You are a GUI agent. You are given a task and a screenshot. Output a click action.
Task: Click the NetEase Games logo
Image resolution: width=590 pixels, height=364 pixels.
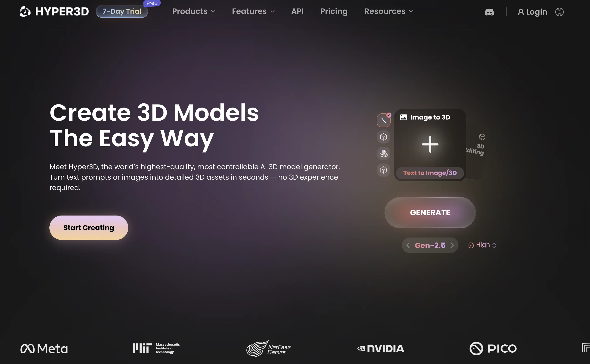[268, 349]
